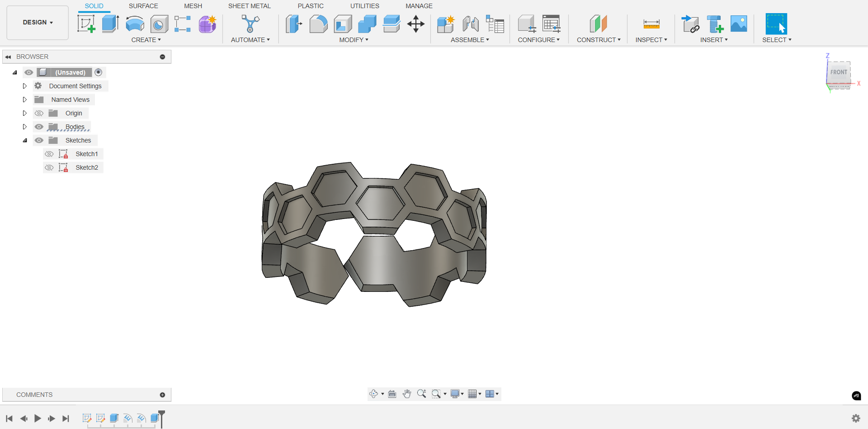This screenshot has height=429, width=868.
Task: Select the Shell tool
Action: [343, 24]
